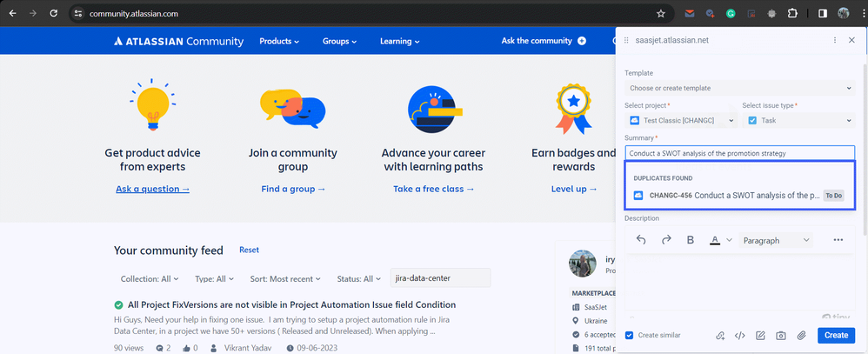
Task: Open the mail envelope extension
Action: pos(690,14)
